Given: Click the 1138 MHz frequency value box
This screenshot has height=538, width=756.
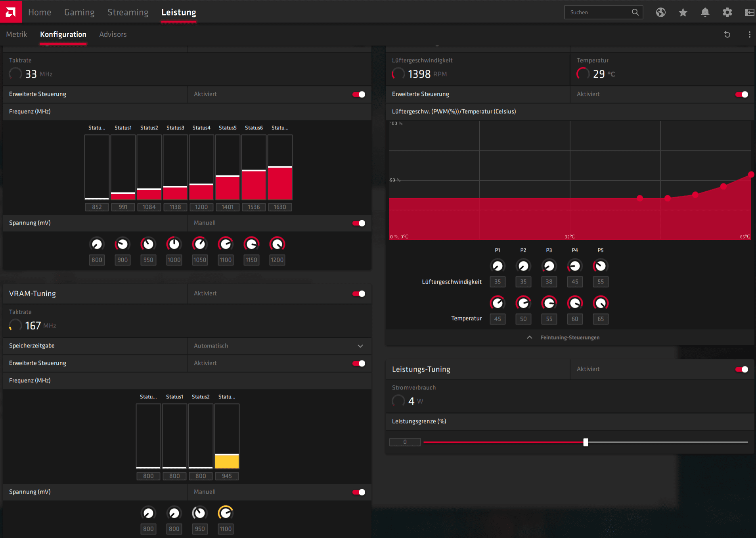Looking at the screenshot, I should click(x=175, y=207).
